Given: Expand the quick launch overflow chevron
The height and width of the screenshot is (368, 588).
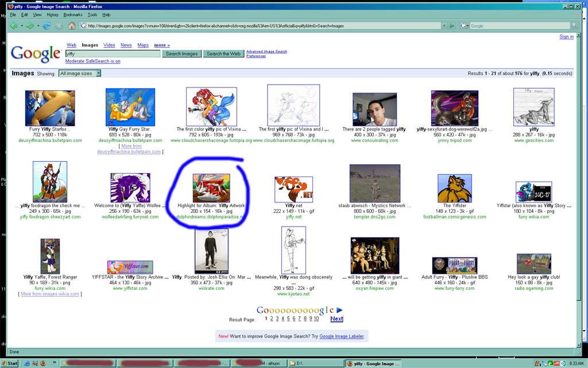Looking at the screenshot, I should [x=54, y=362].
